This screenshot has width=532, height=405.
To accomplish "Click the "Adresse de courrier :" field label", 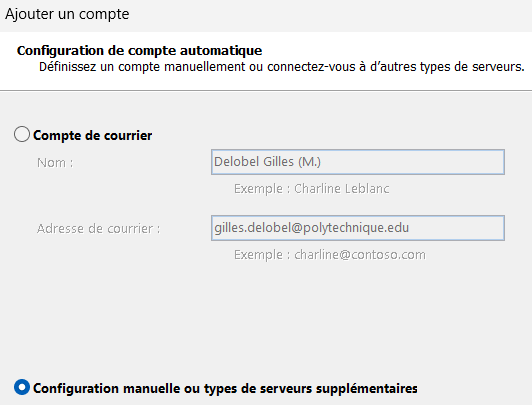I will [98, 229].
